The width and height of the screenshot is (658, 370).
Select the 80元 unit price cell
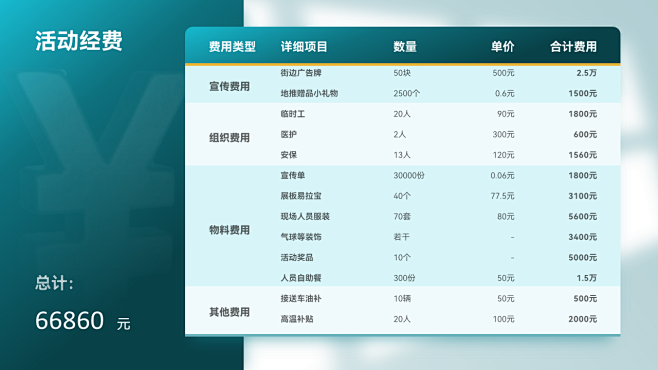point(506,217)
